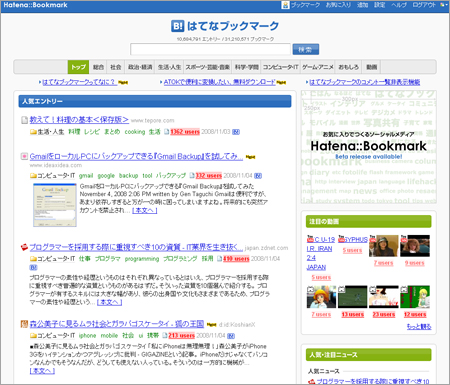Click B! add icon in 森公美子 entry row
This screenshot has width=450, height=385.
(x=231, y=336)
